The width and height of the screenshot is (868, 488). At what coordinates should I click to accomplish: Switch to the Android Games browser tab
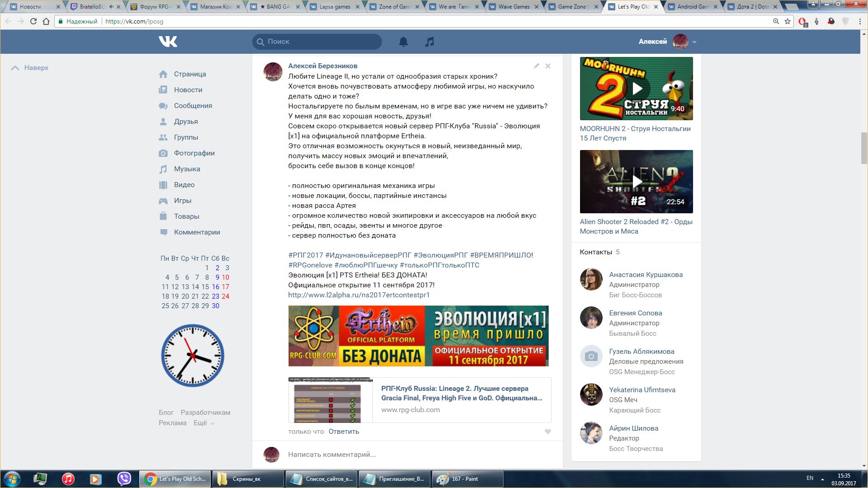click(693, 7)
